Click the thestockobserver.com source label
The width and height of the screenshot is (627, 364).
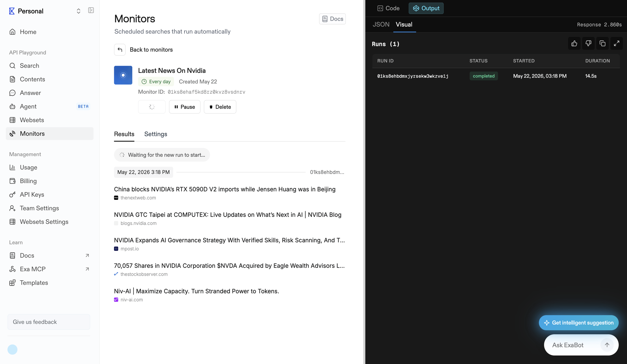pos(144,274)
